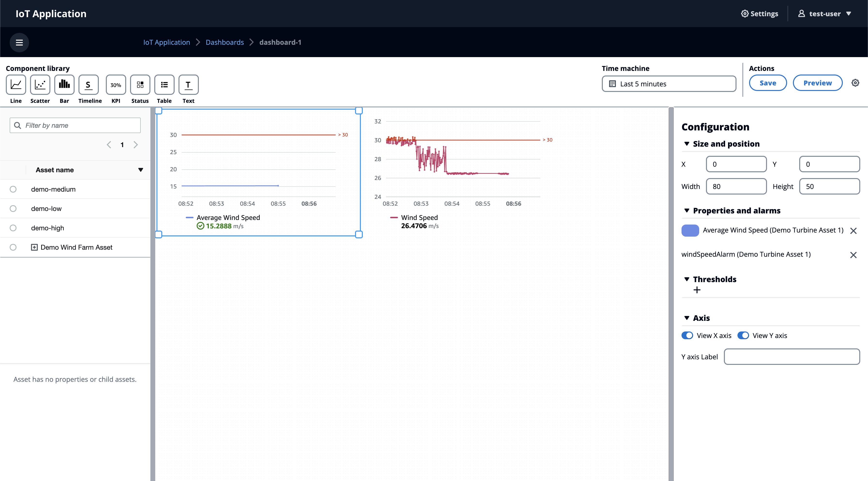
Task: Click the bottom-right resize handle of selected widget
Action: (359, 235)
